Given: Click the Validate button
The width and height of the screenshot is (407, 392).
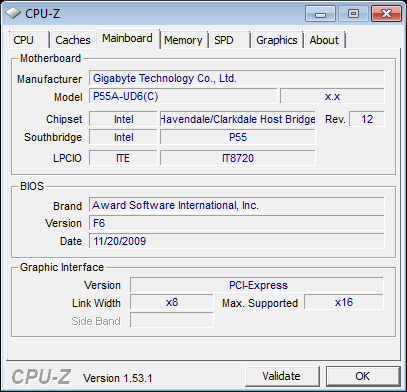Looking at the screenshot, I should pos(282,376).
